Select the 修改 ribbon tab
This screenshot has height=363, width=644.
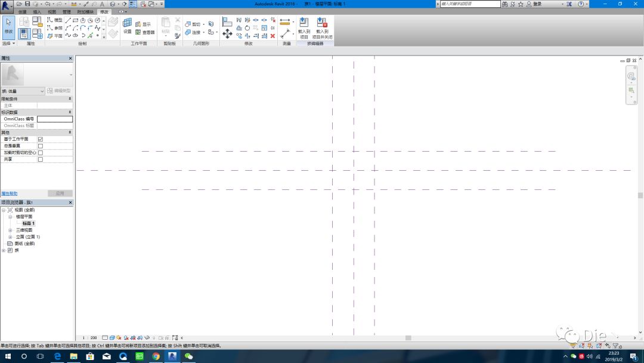(x=104, y=12)
